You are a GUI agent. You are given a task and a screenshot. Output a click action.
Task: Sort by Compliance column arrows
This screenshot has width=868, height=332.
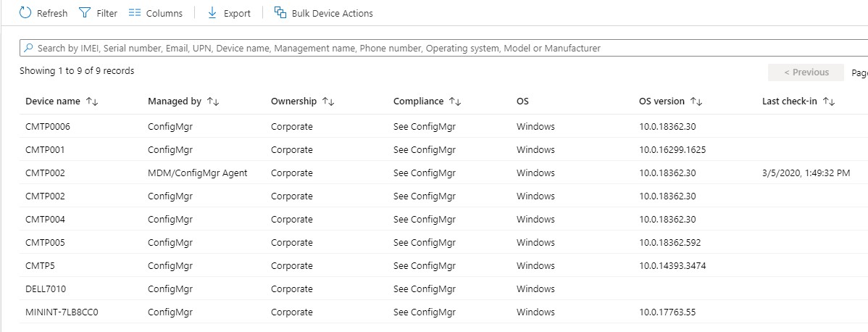[x=455, y=101]
